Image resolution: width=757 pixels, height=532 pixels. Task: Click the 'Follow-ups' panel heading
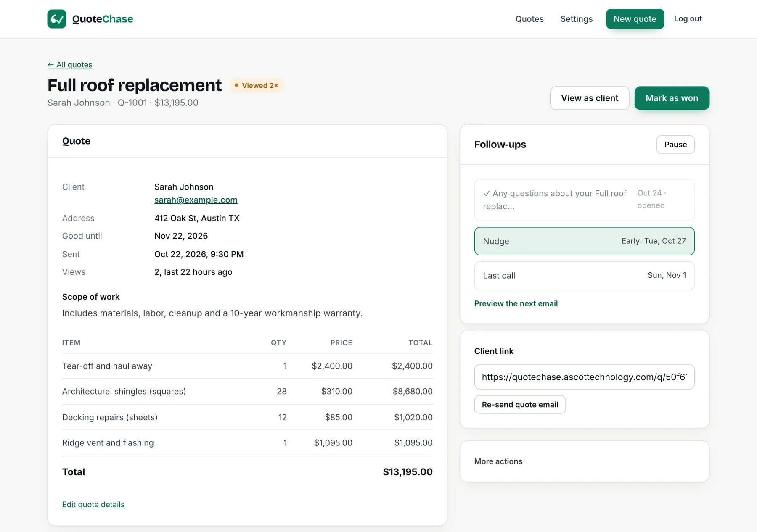500,145
